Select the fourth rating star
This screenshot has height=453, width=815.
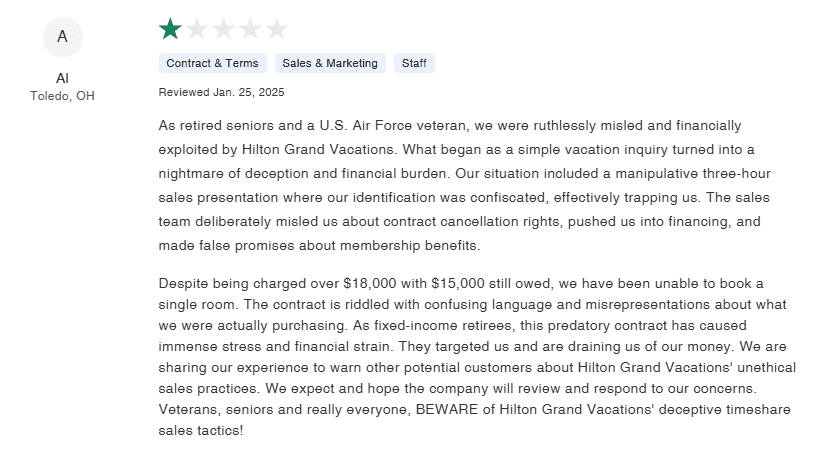250,29
